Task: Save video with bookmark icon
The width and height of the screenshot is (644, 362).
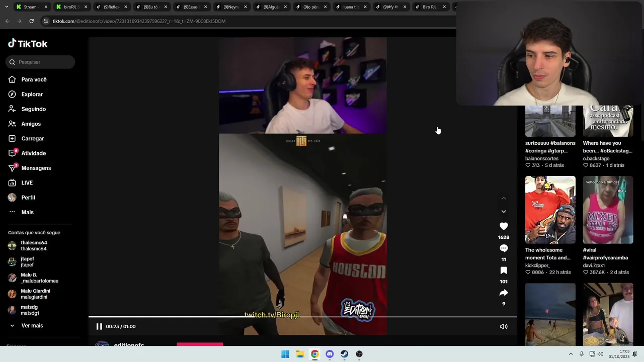Action: [504, 270]
